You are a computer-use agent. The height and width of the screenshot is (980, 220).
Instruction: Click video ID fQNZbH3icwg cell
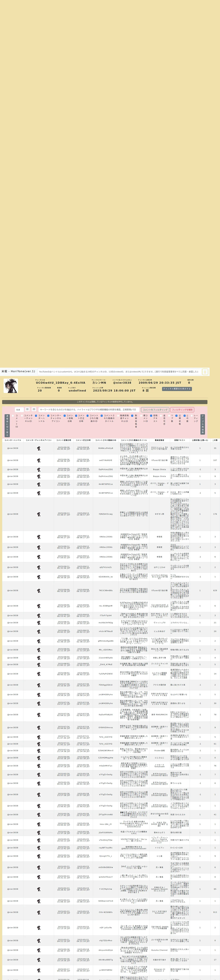click(x=106, y=514)
